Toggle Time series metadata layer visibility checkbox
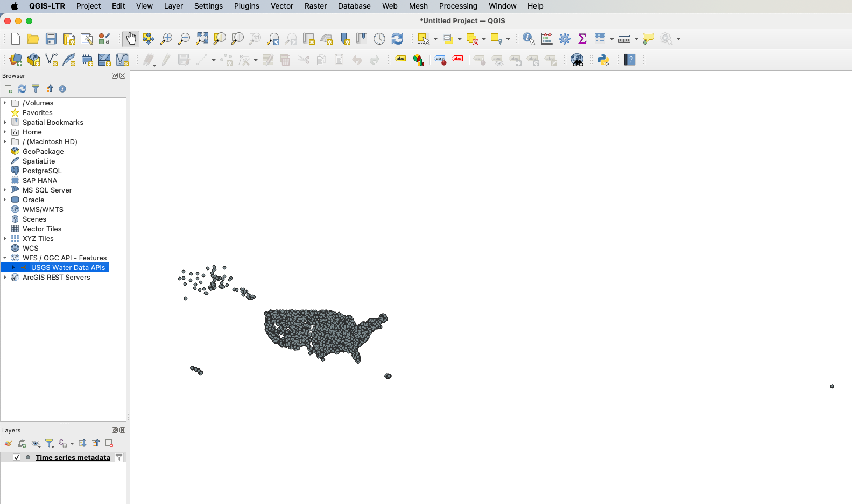852x504 pixels. tap(17, 457)
